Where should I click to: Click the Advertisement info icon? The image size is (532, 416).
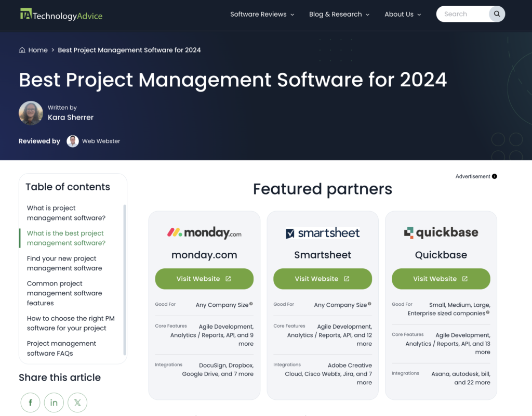[495, 176]
